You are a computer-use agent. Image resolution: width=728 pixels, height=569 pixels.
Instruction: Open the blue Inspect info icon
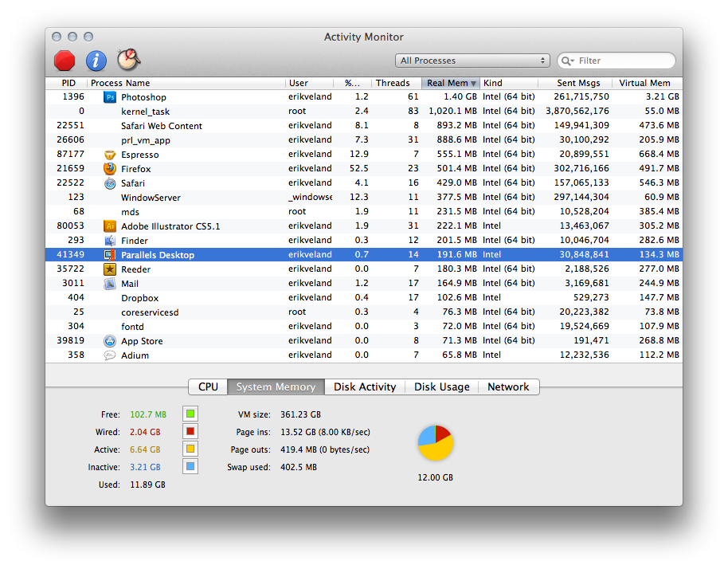(x=96, y=61)
